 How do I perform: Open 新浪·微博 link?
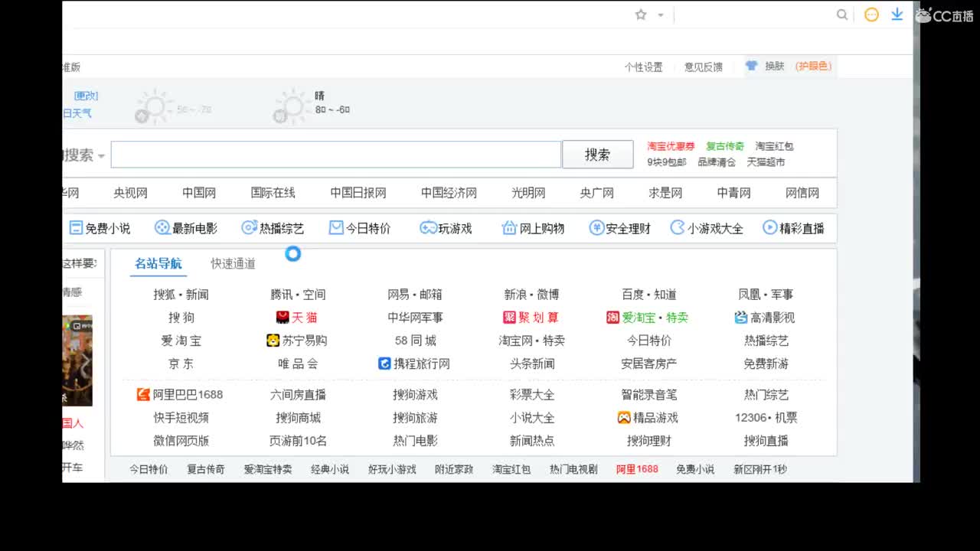point(531,295)
